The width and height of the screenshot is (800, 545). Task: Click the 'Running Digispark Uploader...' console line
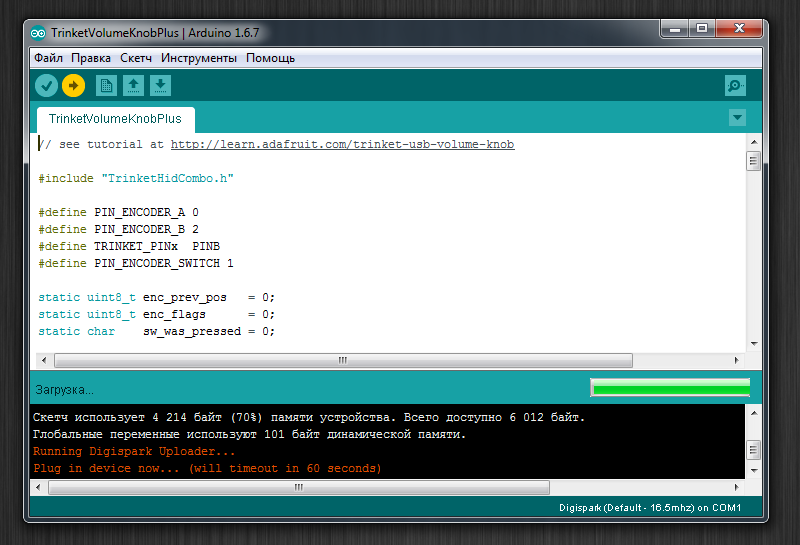pos(134,452)
